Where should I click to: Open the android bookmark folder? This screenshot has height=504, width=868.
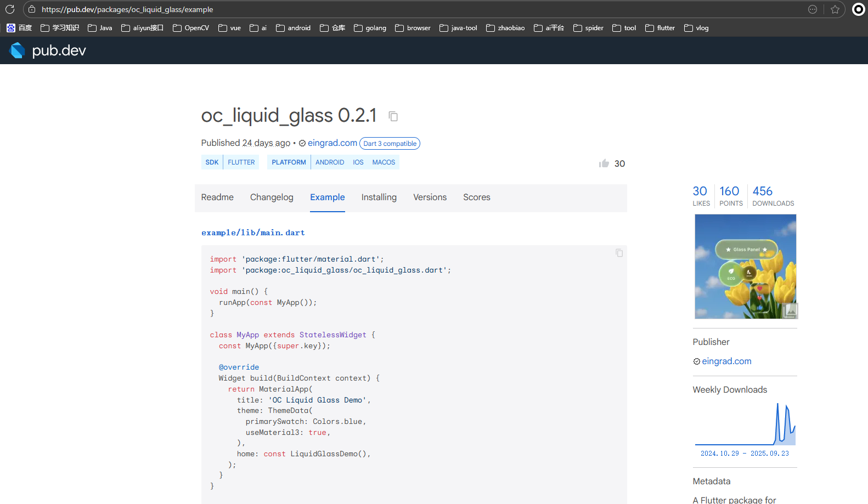coord(293,28)
